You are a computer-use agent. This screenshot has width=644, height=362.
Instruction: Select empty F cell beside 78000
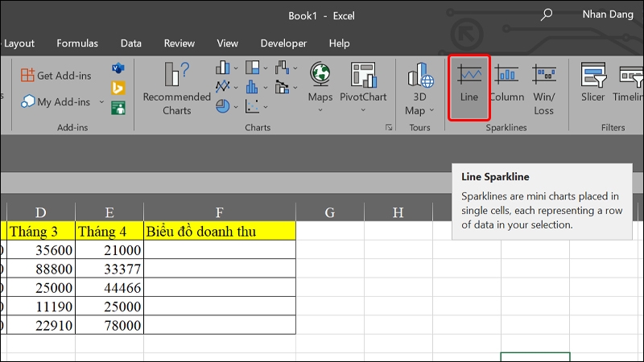point(219,325)
